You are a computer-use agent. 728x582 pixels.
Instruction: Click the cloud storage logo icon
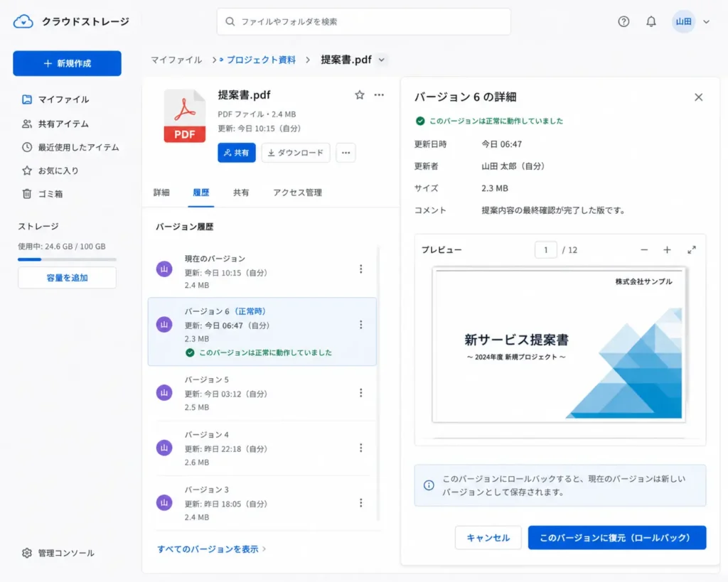(x=23, y=21)
